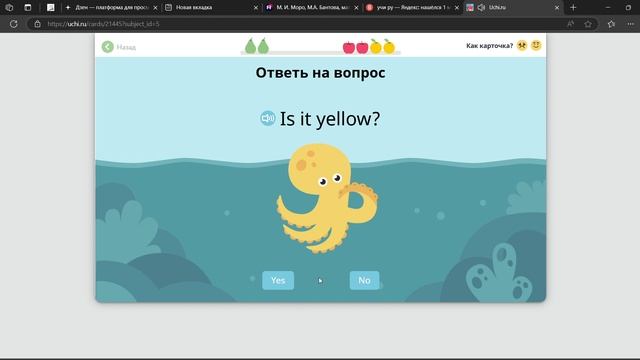Click the 'Ответь на вопрос' heading
This screenshot has width=640, height=360.
click(x=320, y=73)
